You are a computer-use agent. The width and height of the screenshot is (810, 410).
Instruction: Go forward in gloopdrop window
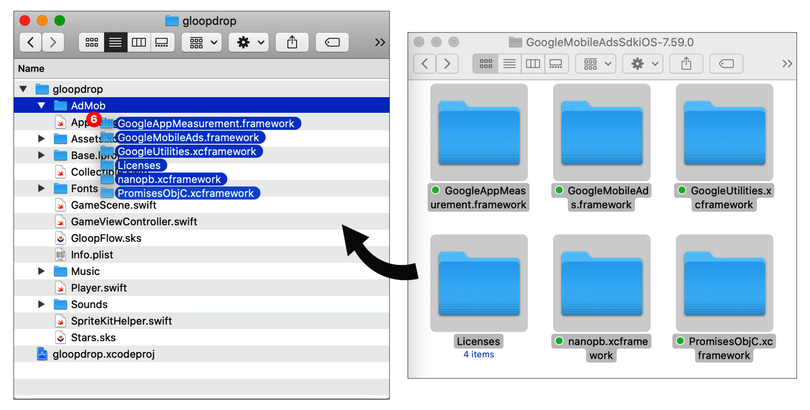click(x=53, y=42)
